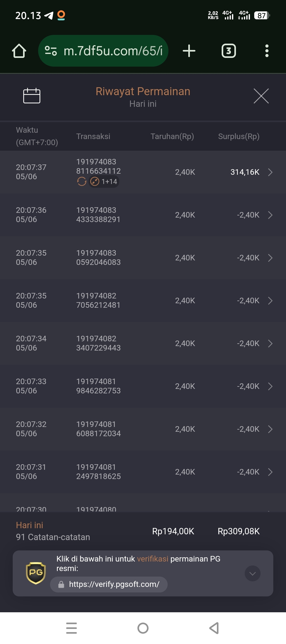Expand the 20:07:36 transaction details
This screenshot has width=286, height=644.
click(x=270, y=215)
